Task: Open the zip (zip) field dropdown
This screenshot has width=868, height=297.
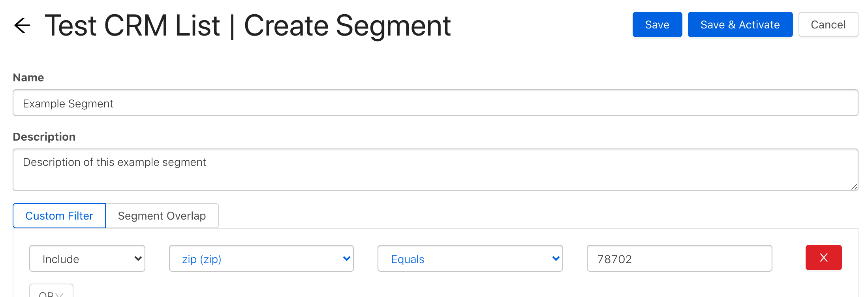Action: pos(261,259)
